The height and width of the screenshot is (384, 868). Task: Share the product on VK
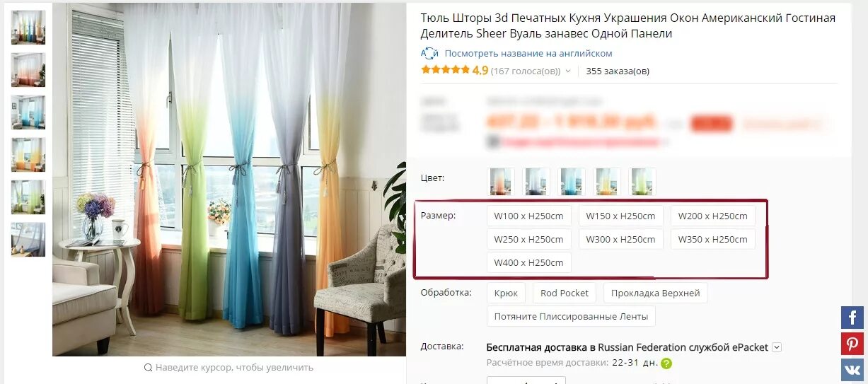click(x=852, y=370)
